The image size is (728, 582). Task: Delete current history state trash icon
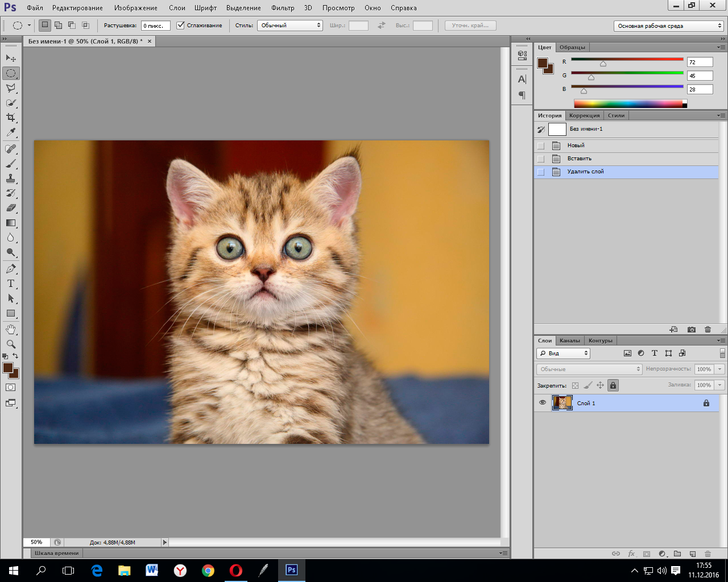(708, 330)
